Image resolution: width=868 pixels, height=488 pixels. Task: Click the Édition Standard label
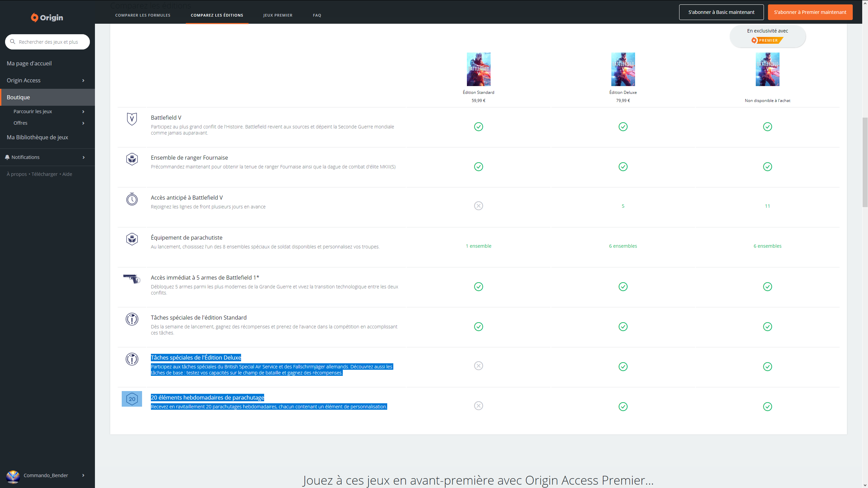[x=478, y=93]
